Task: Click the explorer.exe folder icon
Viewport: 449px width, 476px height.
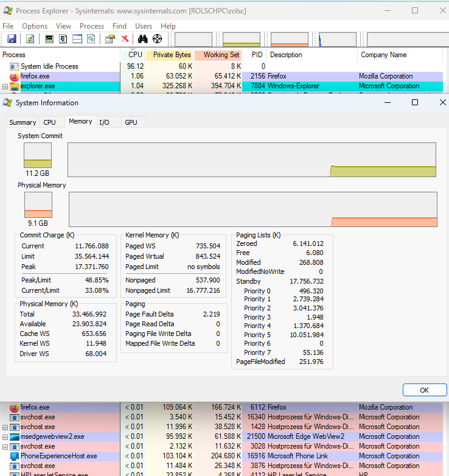Action: point(14,86)
